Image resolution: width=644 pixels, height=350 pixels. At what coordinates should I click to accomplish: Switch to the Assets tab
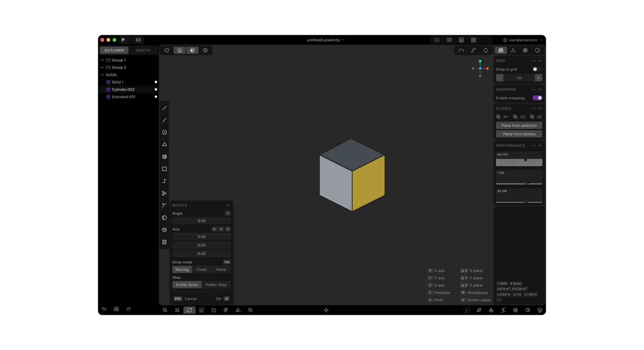143,50
